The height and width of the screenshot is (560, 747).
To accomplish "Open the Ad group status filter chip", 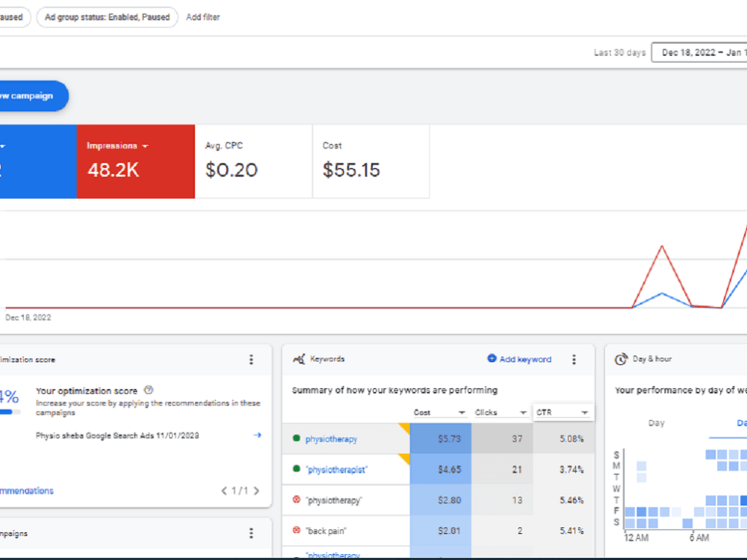I will coord(107,17).
